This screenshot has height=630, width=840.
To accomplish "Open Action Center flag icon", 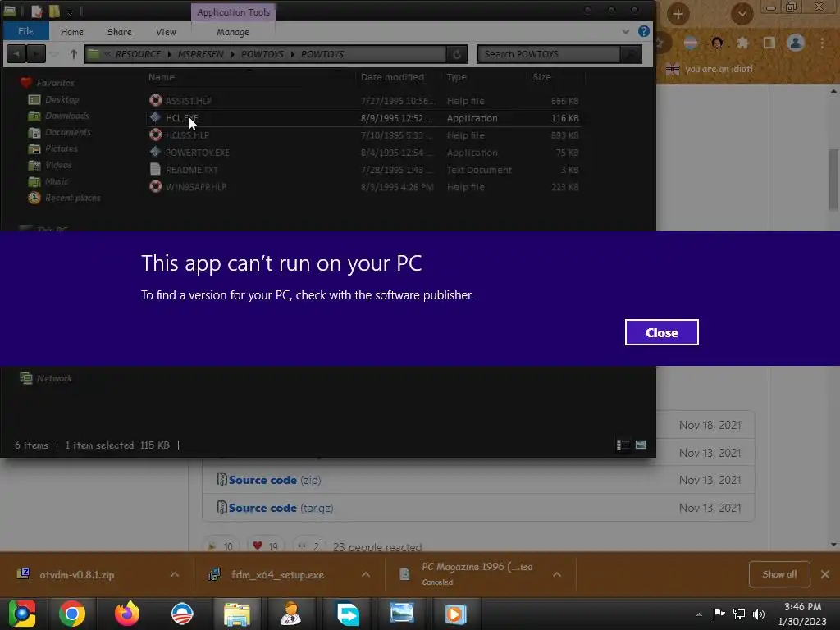I will [x=719, y=614].
